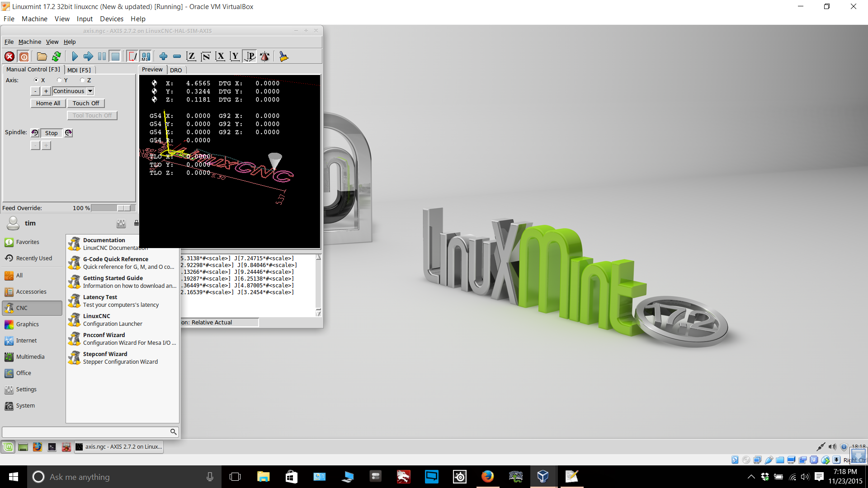This screenshot has width=868, height=488.
Task: Toggle optional pause M1 icon
Action: coord(146,56)
